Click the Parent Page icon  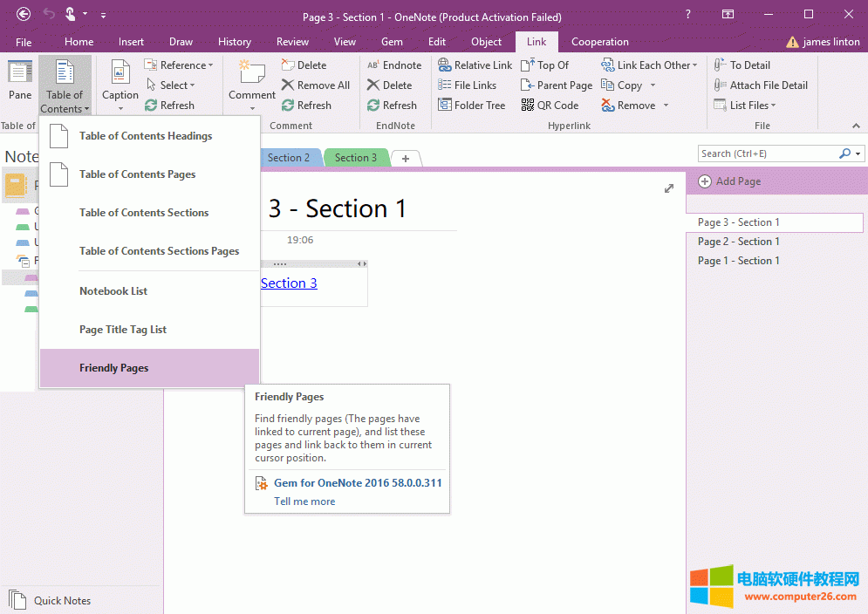coord(528,85)
